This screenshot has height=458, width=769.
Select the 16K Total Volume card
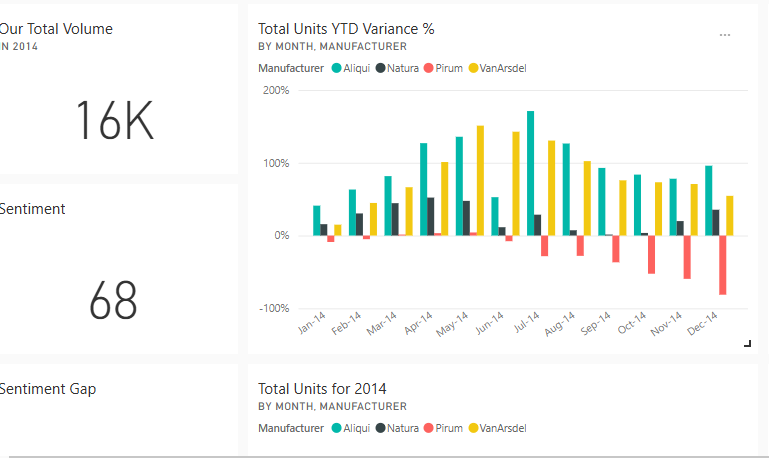point(114,122)
